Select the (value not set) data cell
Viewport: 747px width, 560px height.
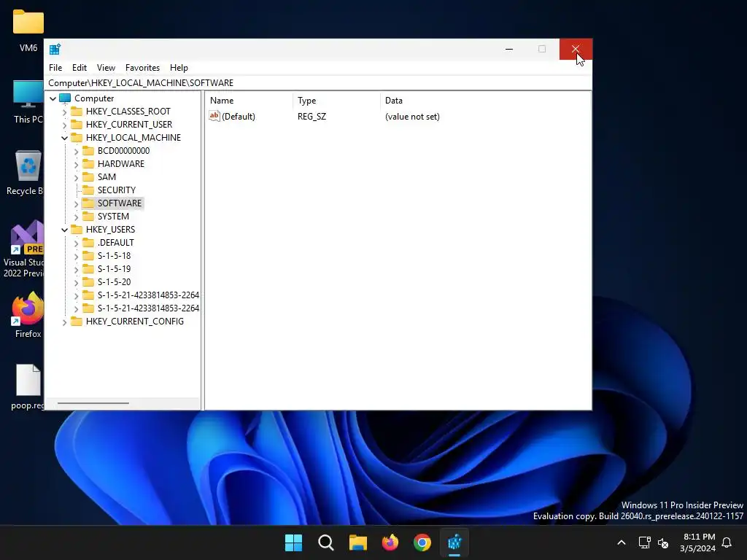pos(412,117)
